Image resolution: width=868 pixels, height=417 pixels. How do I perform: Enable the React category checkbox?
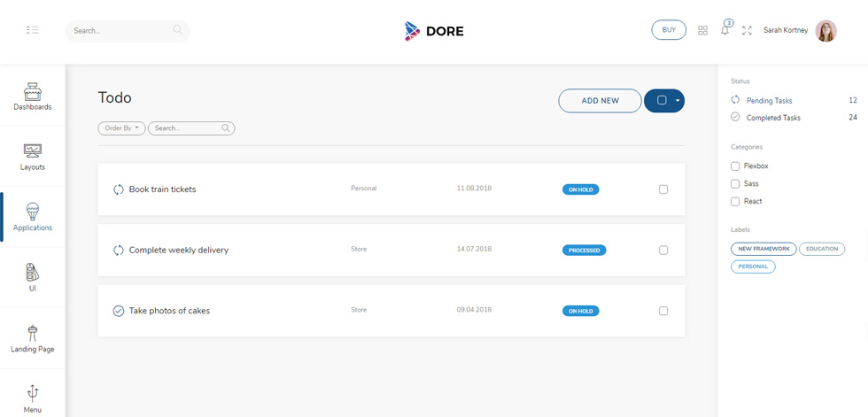(735, 201)
